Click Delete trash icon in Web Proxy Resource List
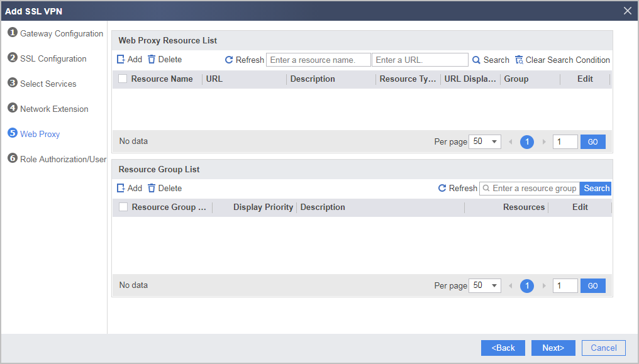 (x=152, y=60)
